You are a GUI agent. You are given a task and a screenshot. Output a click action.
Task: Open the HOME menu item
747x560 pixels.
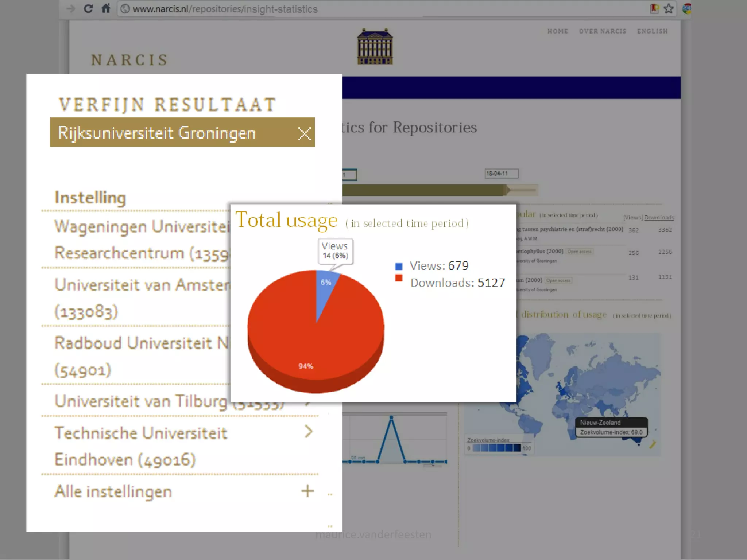(557, 31)
